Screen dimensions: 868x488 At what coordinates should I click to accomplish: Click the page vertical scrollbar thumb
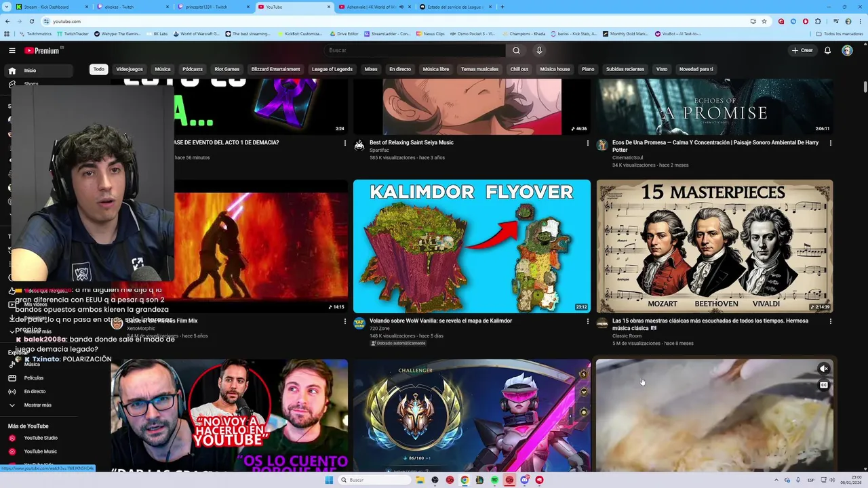[x=865, y=87]
